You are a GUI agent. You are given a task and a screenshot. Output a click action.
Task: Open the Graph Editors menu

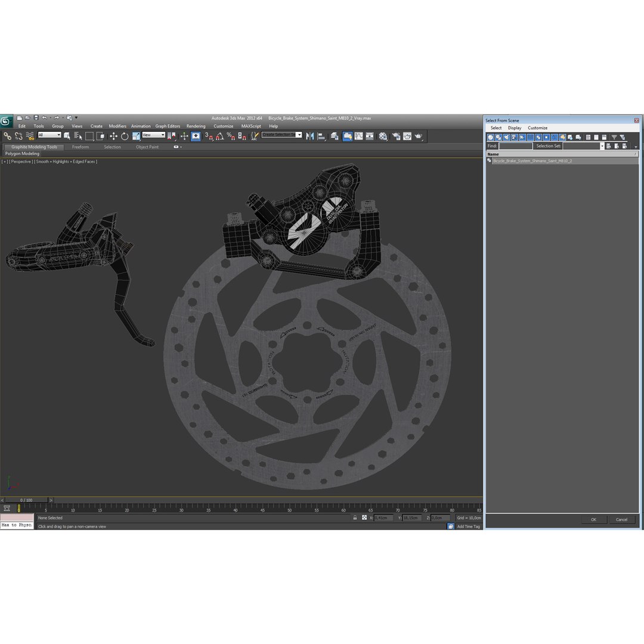[x=168, y=126]
